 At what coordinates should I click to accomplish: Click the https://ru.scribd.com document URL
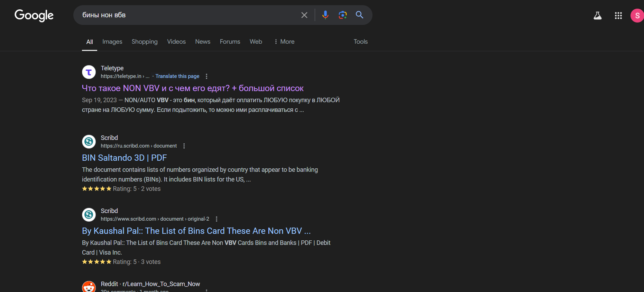click(x=139, y=146)
